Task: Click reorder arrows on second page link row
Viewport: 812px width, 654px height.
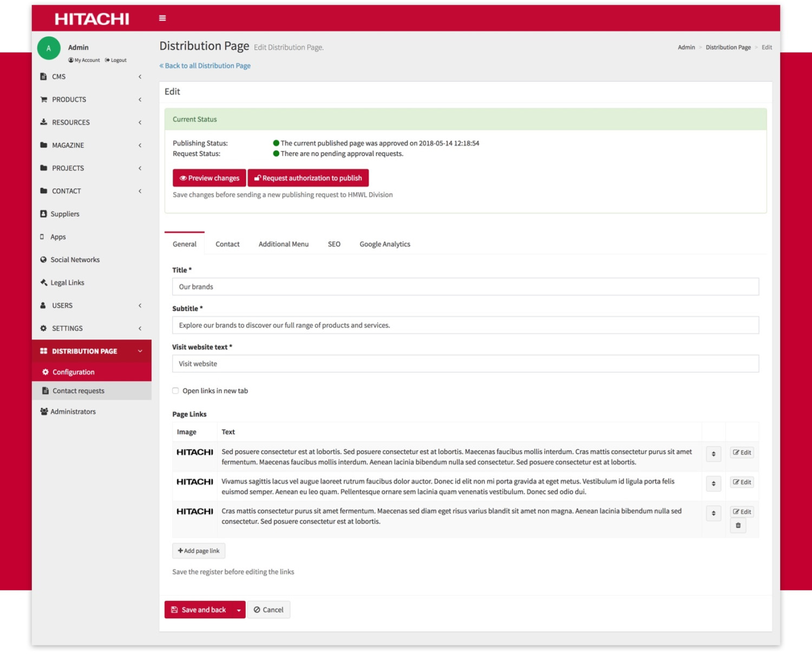Action: click(713, 483)
